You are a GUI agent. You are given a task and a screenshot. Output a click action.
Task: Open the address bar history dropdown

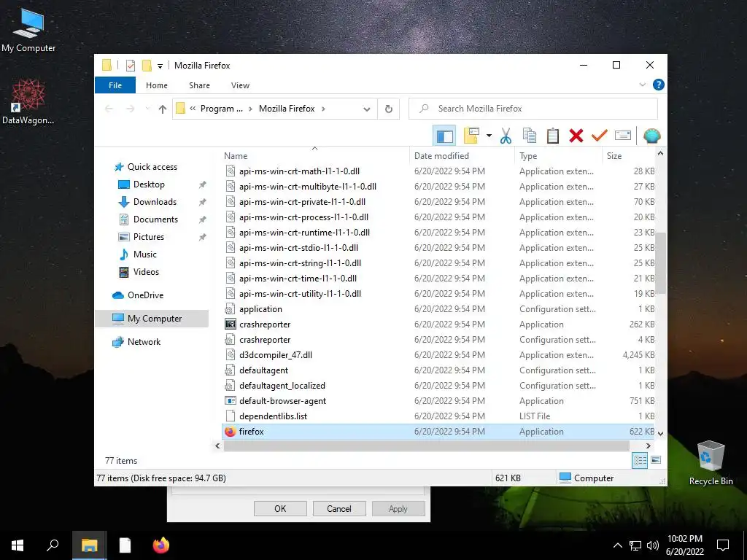tap(367, 109)
